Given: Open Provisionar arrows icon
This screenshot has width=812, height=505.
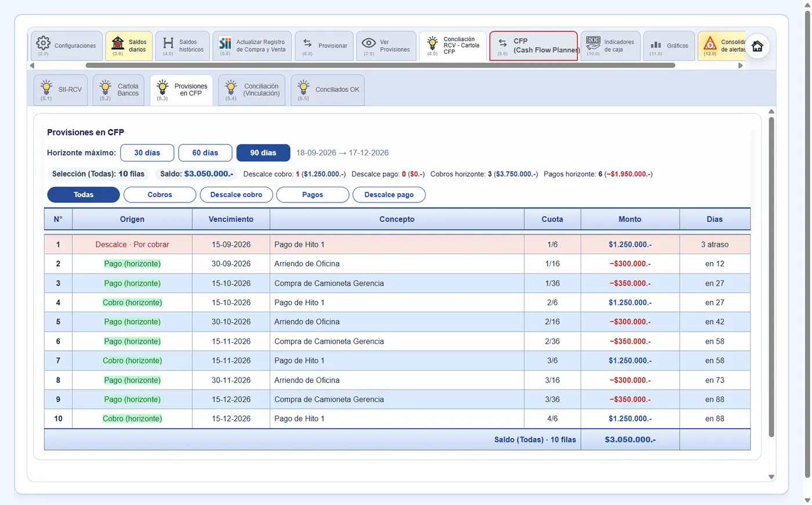Looking at the screenshot, I should [307, 43].
